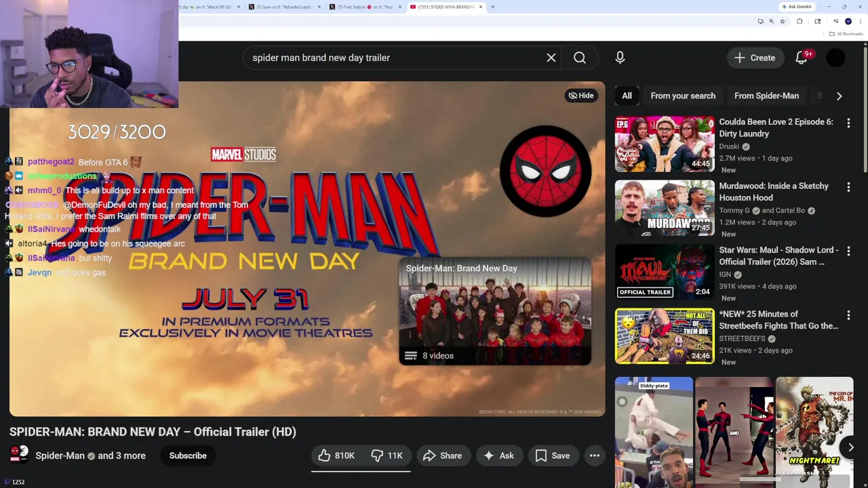
Task: Click chat username 'patthegoat2'
Action: click(51, 162)
